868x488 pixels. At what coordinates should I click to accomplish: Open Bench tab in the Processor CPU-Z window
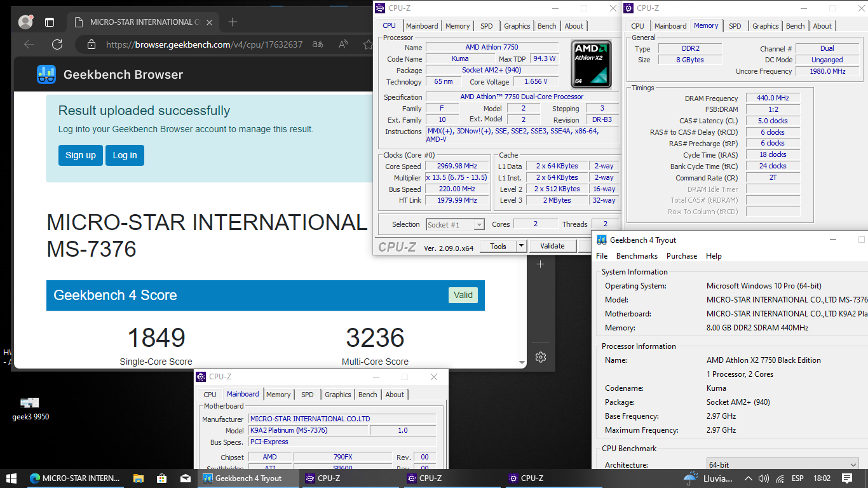click(546, 26)
